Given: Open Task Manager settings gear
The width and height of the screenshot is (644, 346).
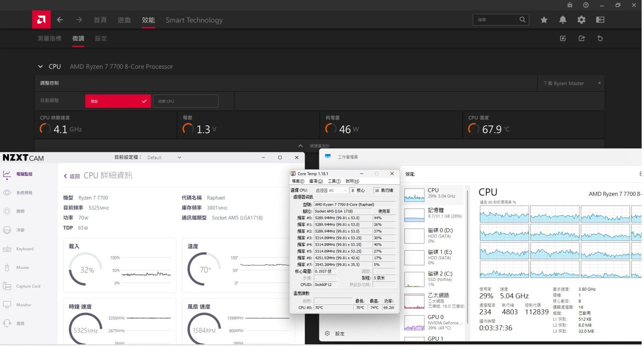Looking at the screenshot, I should coord(327,334).
